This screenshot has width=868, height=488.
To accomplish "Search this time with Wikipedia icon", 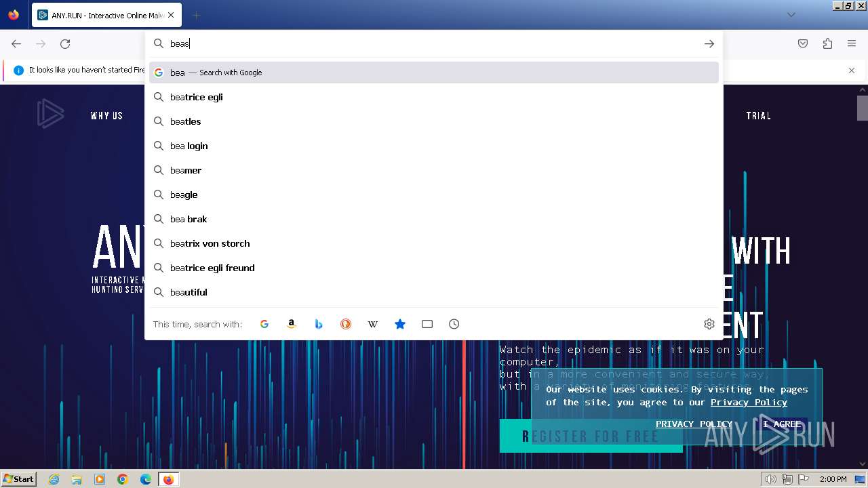I will [x=373, y=324].
